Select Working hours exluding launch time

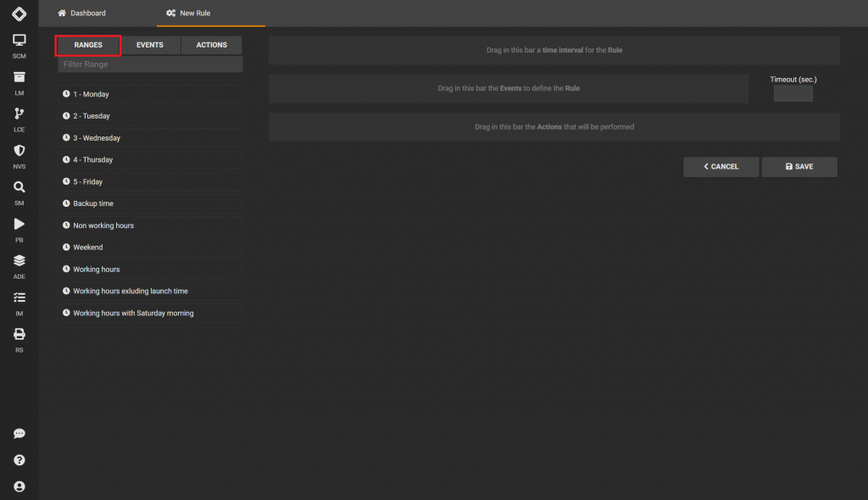click(149, 291)
